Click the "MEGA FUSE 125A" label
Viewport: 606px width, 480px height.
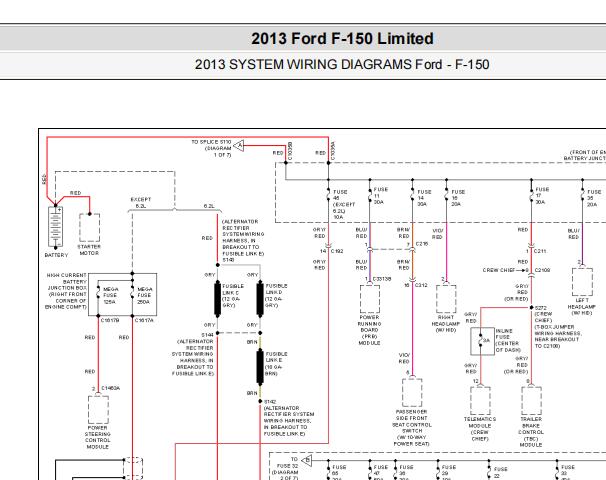click(x=111, y=295)
